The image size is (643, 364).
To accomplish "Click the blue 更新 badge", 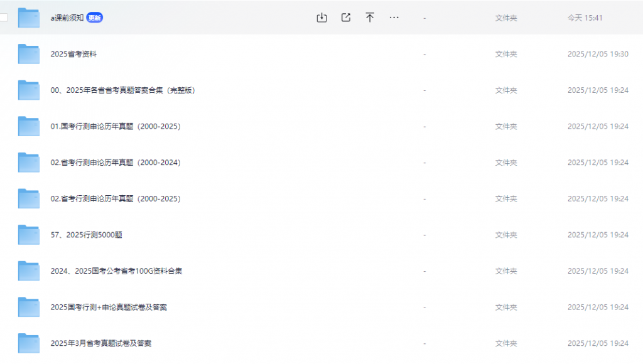I will [94, 18].
